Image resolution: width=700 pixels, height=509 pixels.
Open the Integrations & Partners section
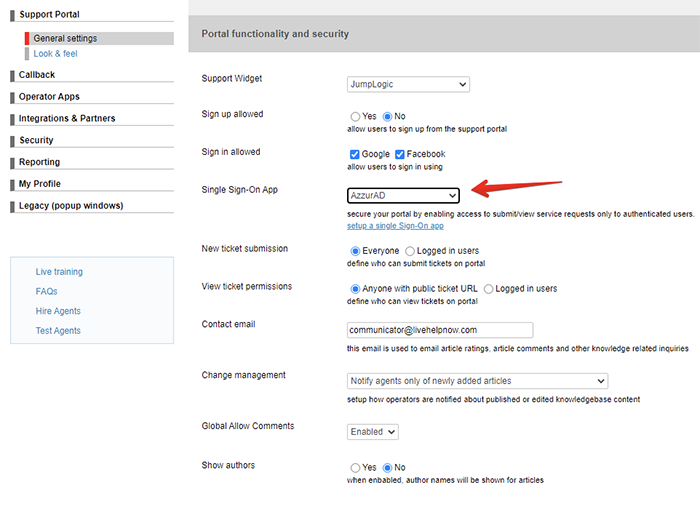(67, 119)
